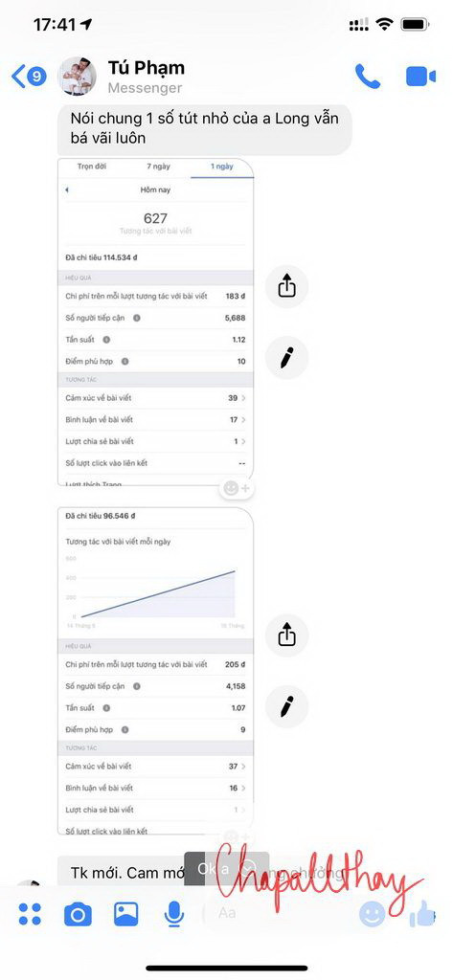Share the second screenshot image
Viewport: 453px width, 980px height.
[286, 635]
